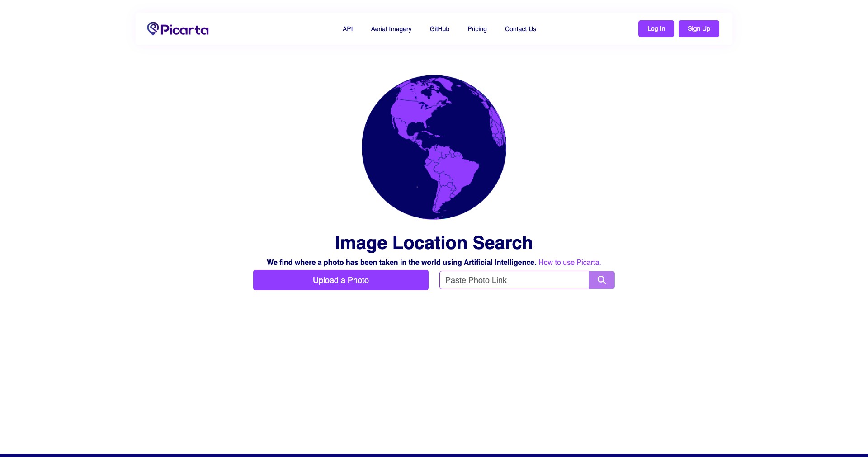Focus the Paste Photo Link field
This screenshot has height=457, width=868.
[514, 280]
